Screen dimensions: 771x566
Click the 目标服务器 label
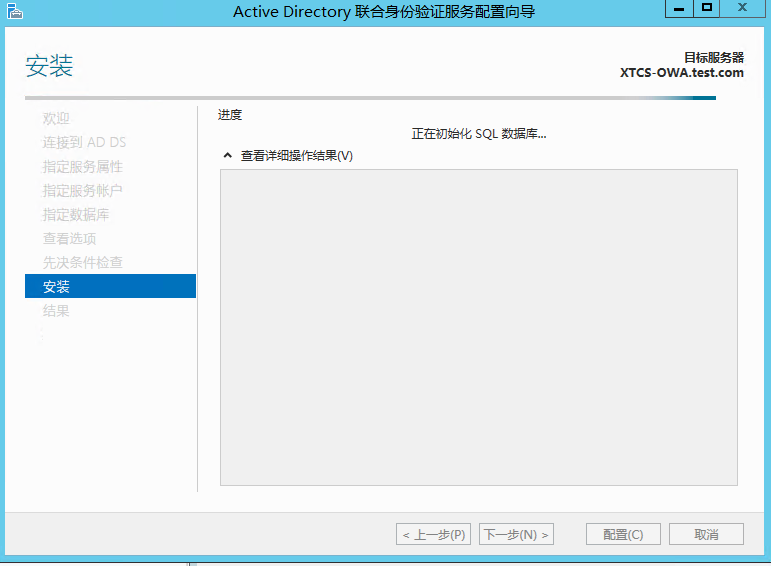pyautogui.click(x=714, y=58)
